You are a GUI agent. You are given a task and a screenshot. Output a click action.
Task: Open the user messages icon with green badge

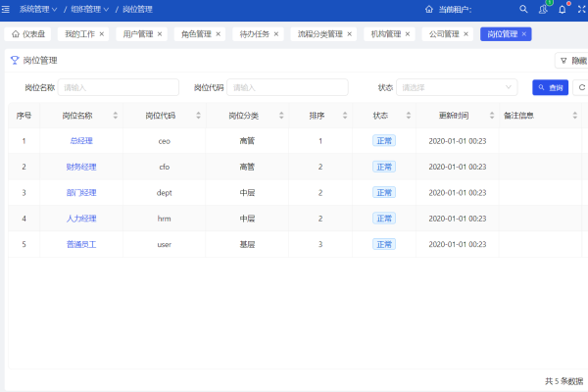pos(543,9)
